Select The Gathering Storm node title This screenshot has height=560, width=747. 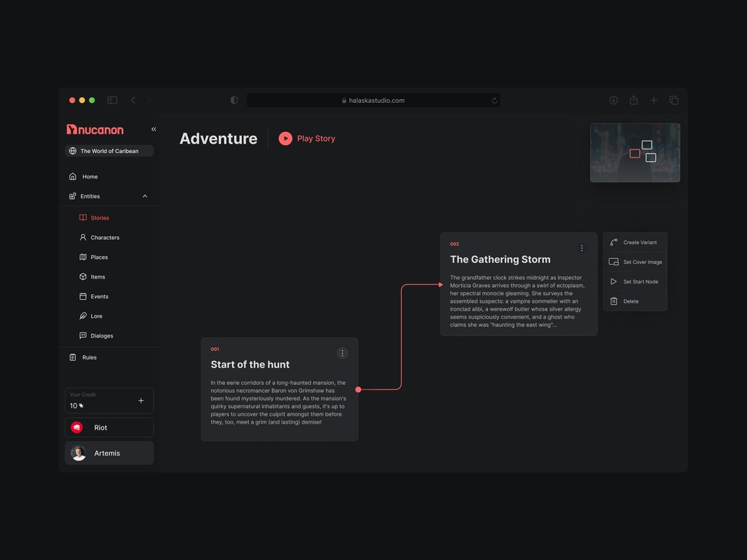[500, 260]
